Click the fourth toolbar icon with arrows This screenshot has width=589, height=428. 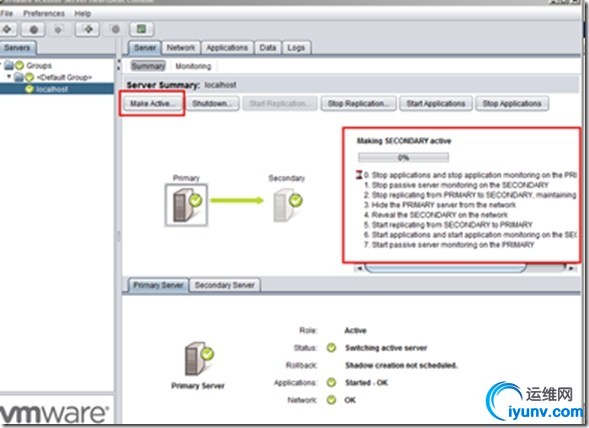pos(88,29)
